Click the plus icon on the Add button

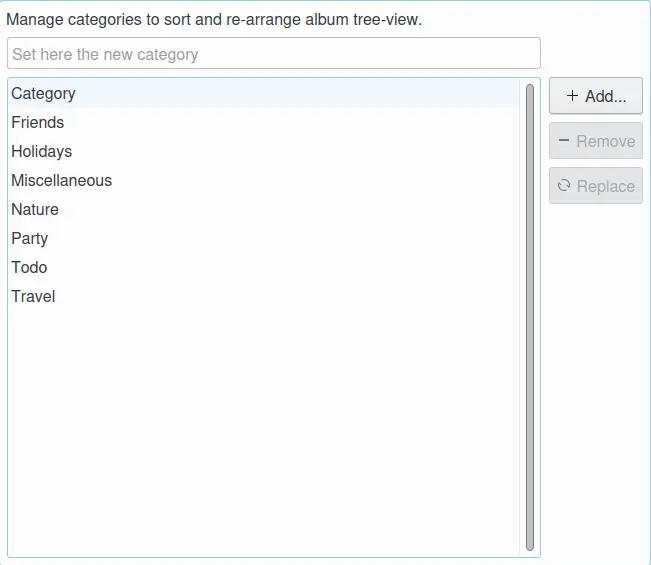coord(572,96)
